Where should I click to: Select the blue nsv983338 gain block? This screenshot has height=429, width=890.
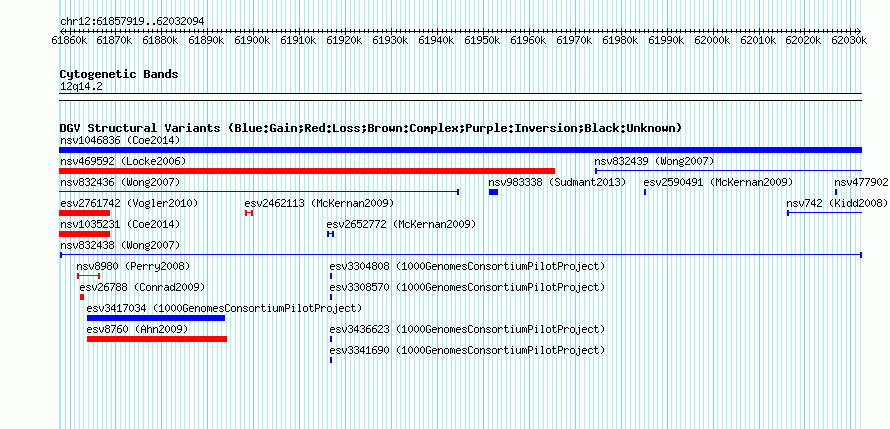493,192
